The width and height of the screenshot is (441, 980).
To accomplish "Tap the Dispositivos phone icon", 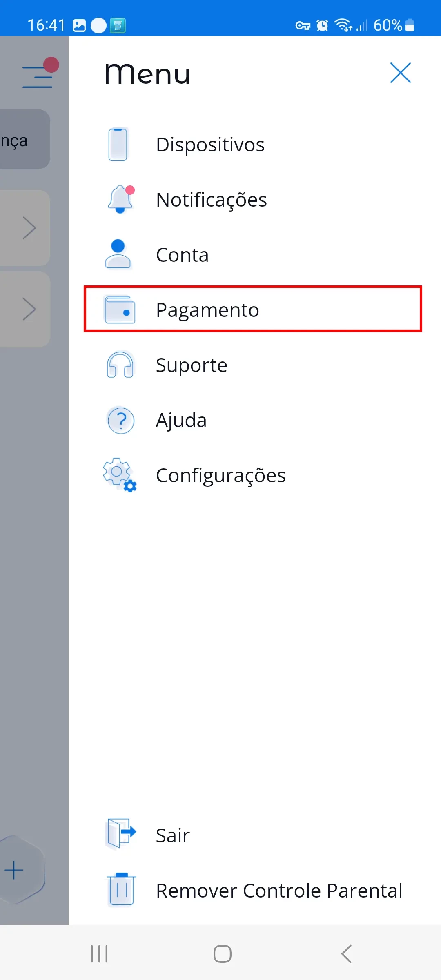I will [118, 145].
